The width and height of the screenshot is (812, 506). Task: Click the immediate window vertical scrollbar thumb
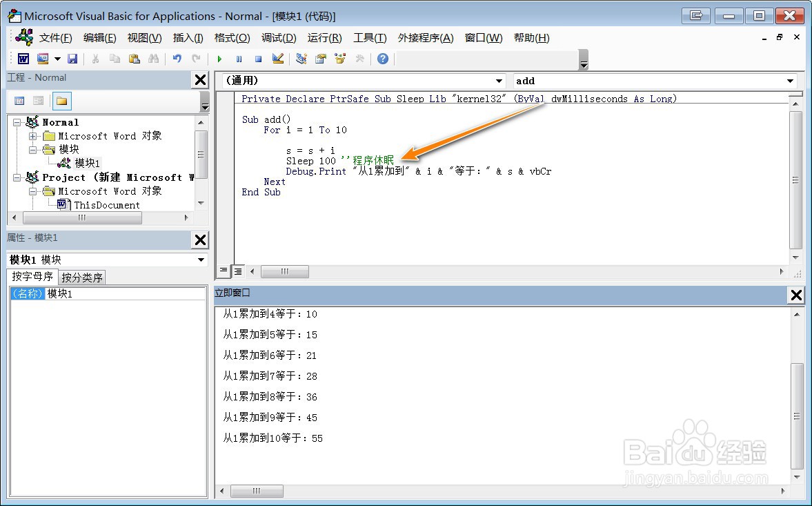[796, 416]
